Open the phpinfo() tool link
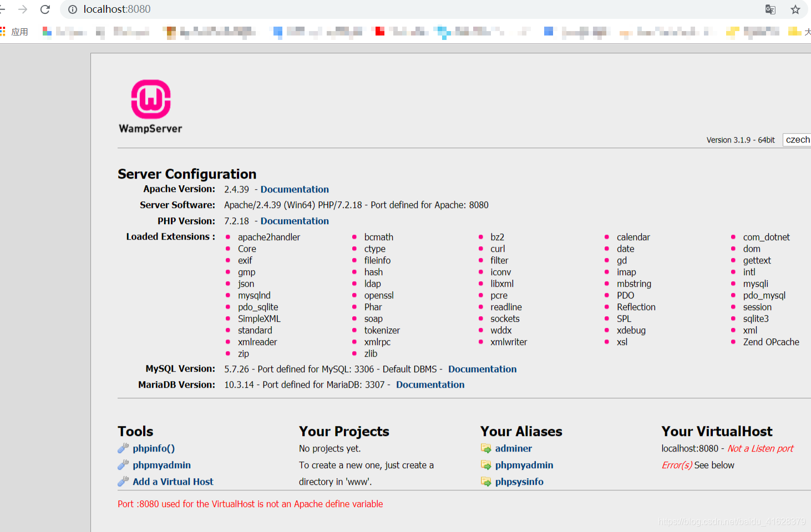 (x=154, y=448)
